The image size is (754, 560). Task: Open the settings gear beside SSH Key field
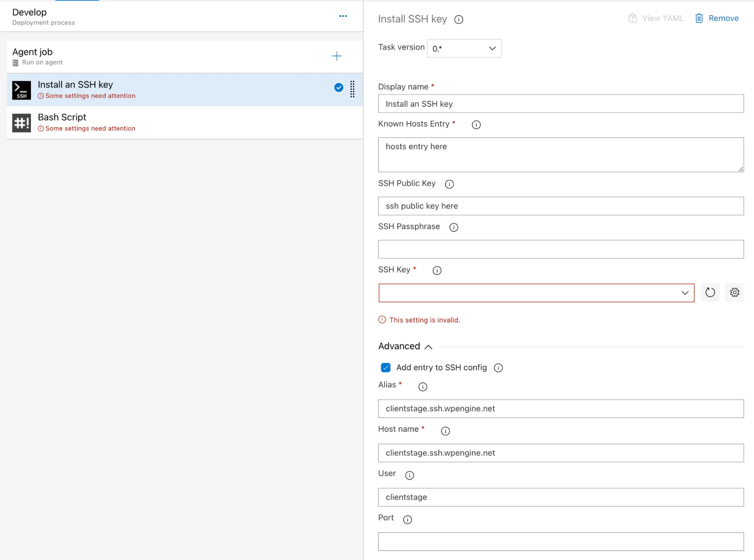click(734, 292)
